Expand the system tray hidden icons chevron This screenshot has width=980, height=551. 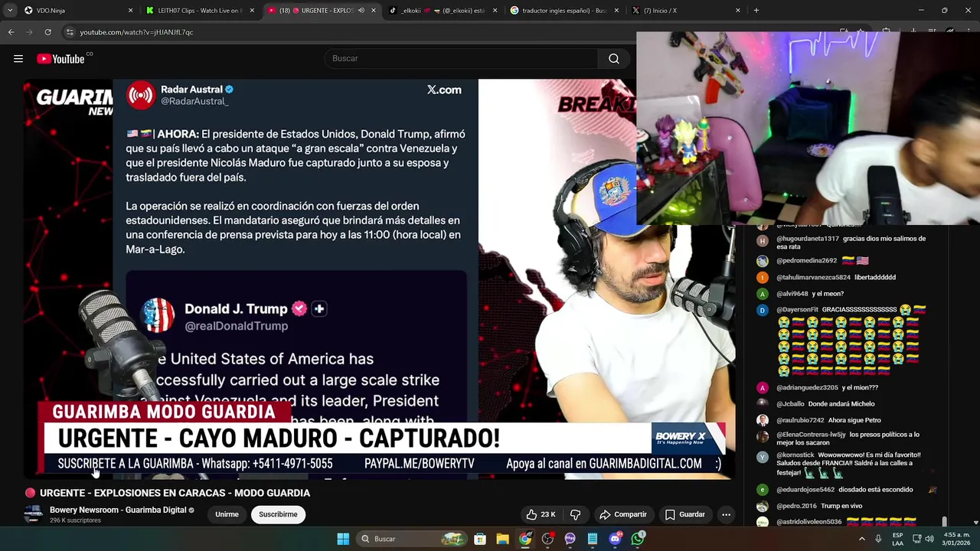pos(862,539)
